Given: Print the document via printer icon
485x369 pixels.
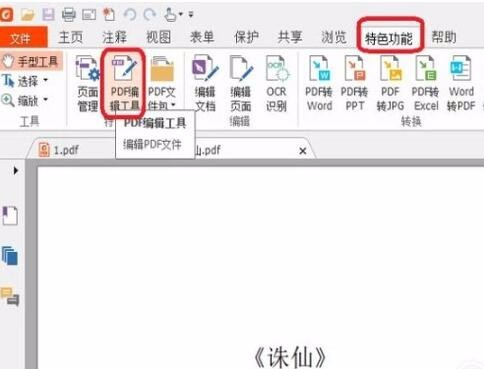Looking at the screenshot, I should [x=69, y=15].
